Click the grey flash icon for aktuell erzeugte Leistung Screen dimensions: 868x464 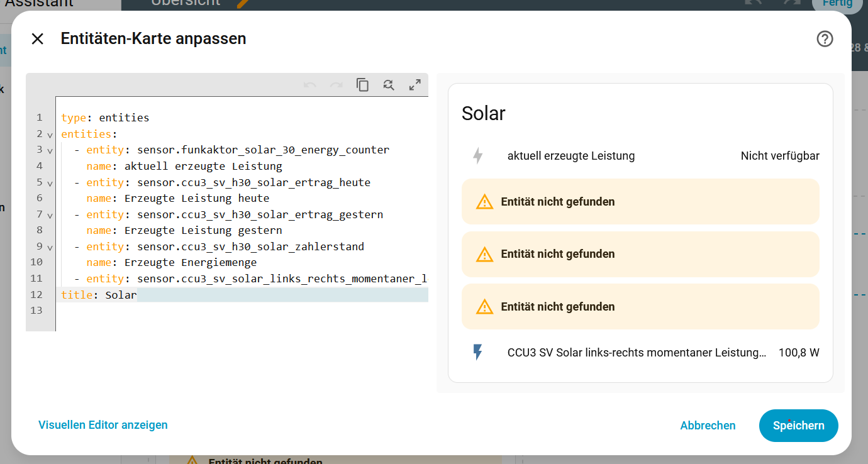[477, 156]
